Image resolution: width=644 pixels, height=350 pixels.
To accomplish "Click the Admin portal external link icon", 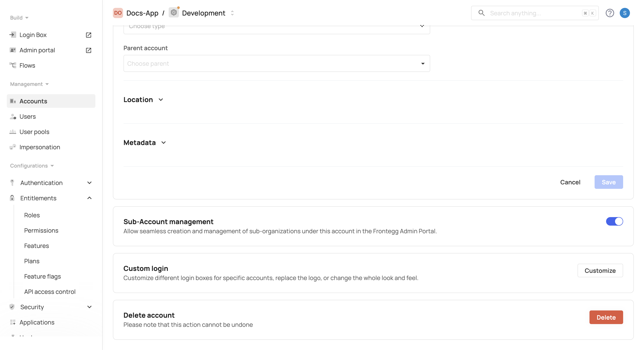I will tap(89, 50).
